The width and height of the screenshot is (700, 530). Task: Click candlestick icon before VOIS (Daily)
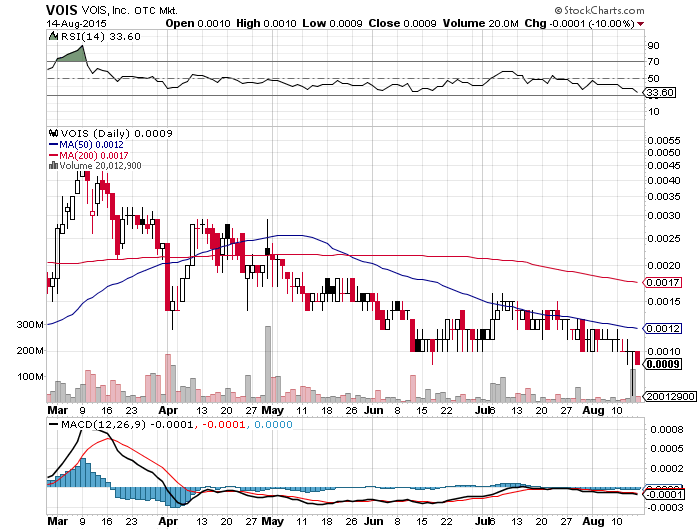pos(54,133)
